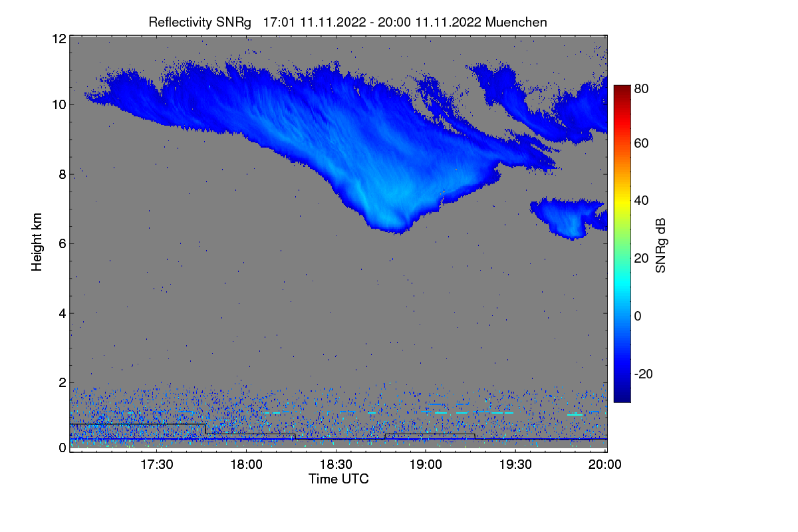This screenshot has width=798, height=532.
Task: Click the 17:30 time tick label
Action: [156, 465]
